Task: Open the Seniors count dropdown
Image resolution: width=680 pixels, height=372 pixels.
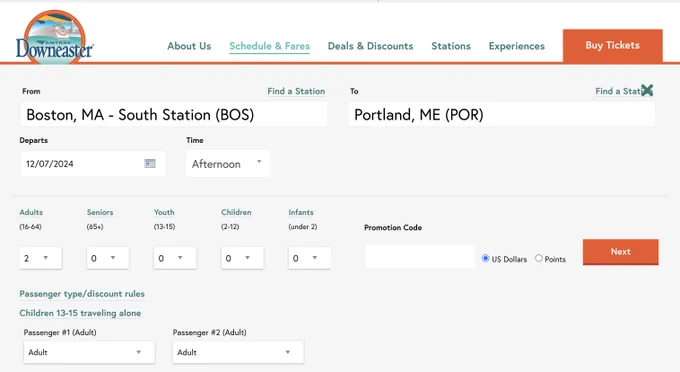Action: tap(108, 258)
